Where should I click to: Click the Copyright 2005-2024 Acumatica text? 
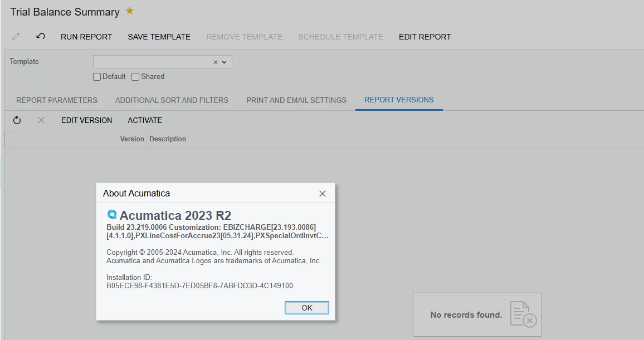tap(200, 252)
